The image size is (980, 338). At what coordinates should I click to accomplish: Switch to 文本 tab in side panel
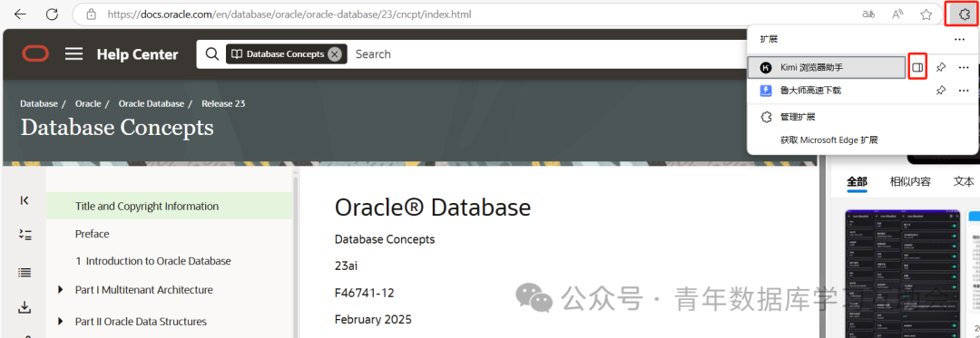point(963,182)
